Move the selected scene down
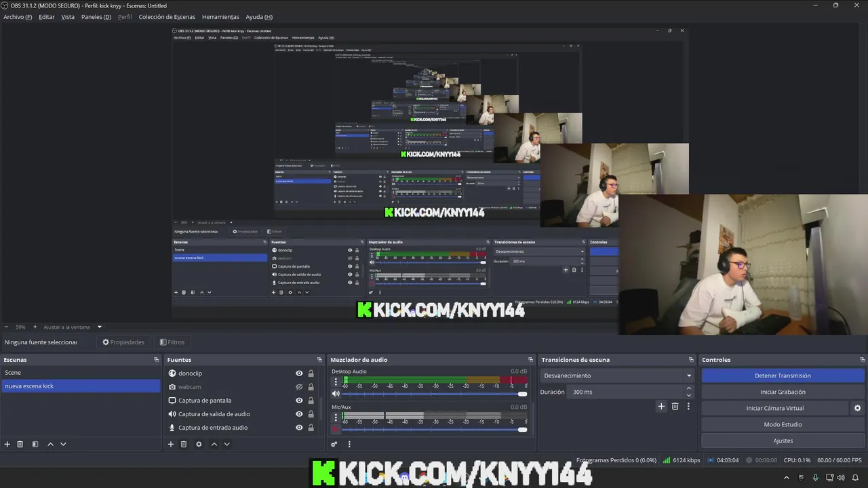The width and height of the screenshot is (868, 488). (x=63, y=444)
